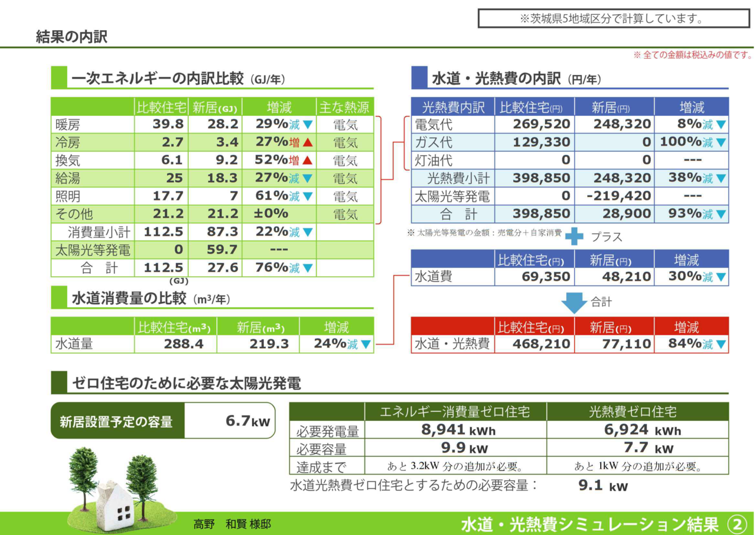The image size is (756, 535).
Task: Click the gas cost 129,330
Action: pyautogui.click(x=542, y=142)
